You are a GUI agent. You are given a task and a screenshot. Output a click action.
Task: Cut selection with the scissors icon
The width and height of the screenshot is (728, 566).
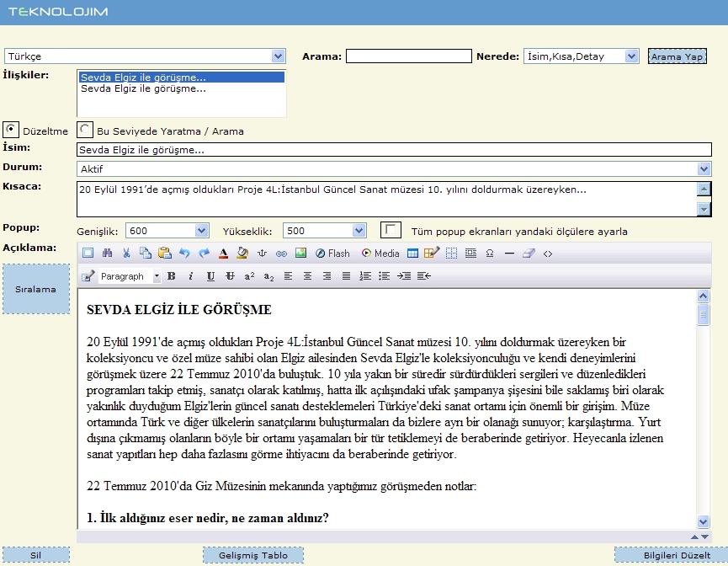click(x=126, y=253)
